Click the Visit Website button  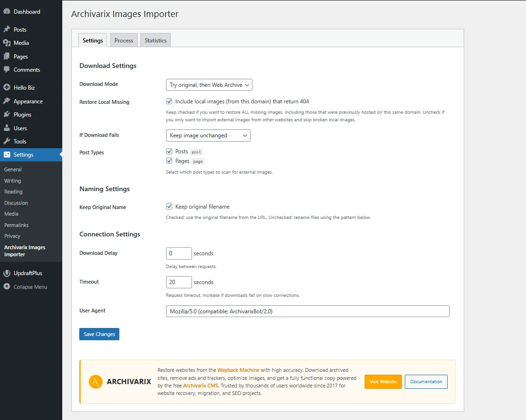click(383, 382)
